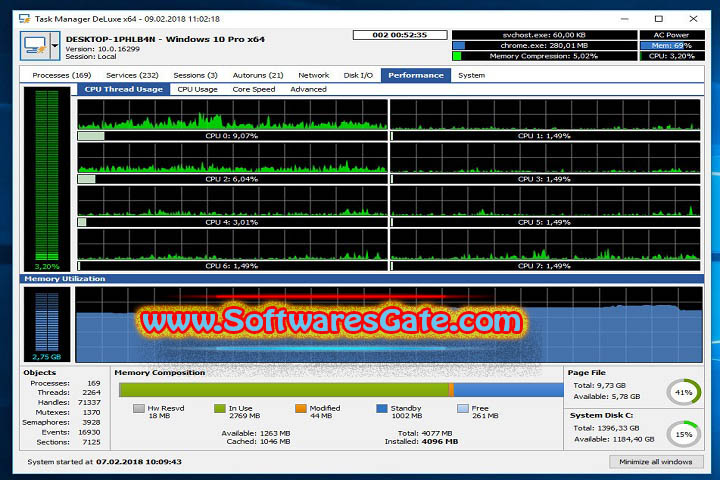720x480 pixels.
Task: Click the In Use green legend swatch
Action: click(x=220, y=408)
